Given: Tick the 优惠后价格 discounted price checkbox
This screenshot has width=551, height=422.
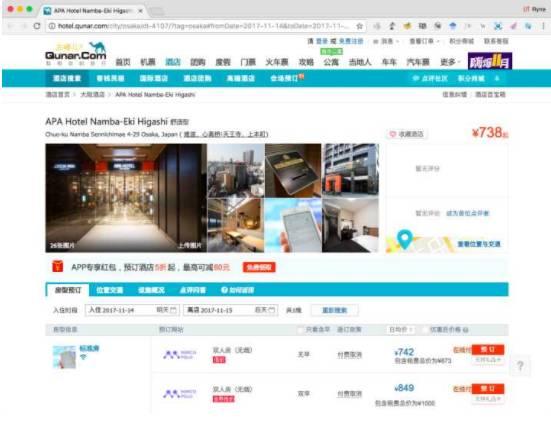Looking at the screenshot, I should pos(424,330).
